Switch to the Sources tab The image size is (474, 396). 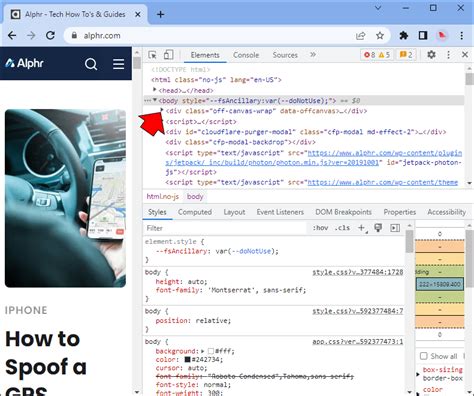285,55
